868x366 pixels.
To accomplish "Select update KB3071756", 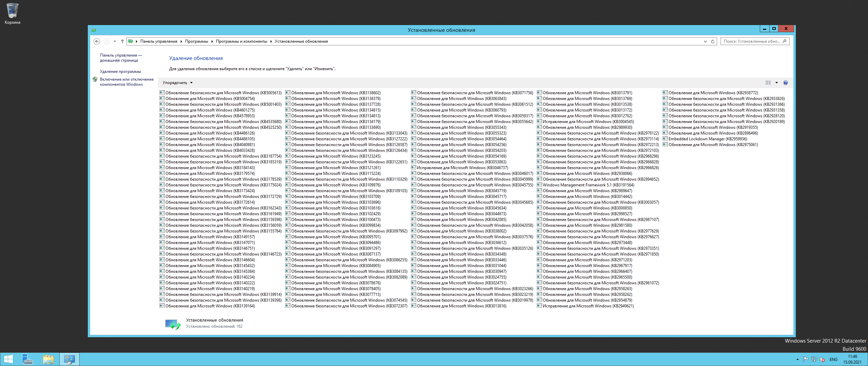I will point(472,93).
